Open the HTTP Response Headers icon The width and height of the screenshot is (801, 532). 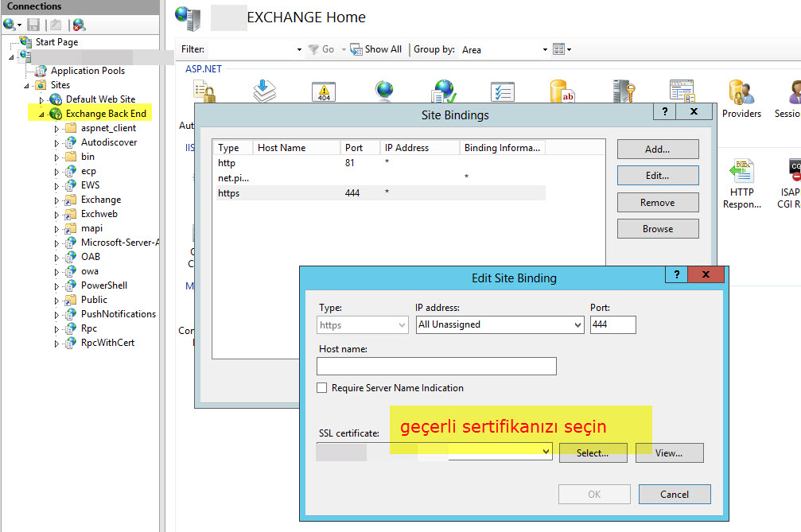pyautogui.click(x=742, y=184)
